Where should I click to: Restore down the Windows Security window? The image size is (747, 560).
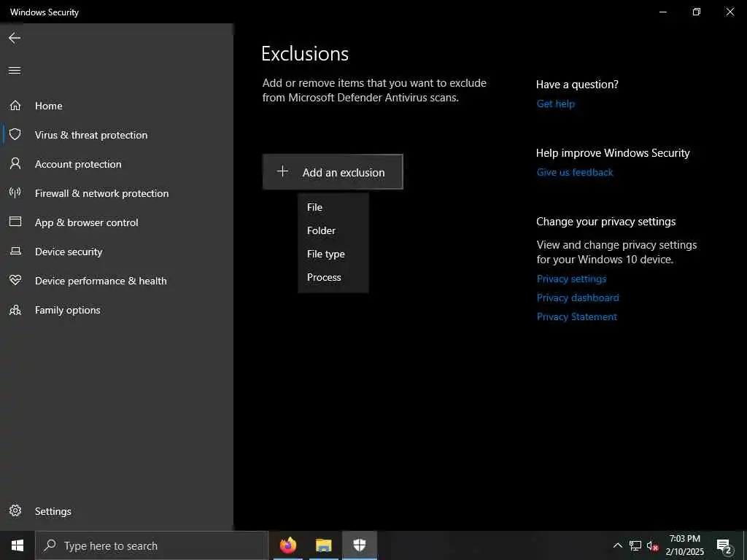pos(697,12)
